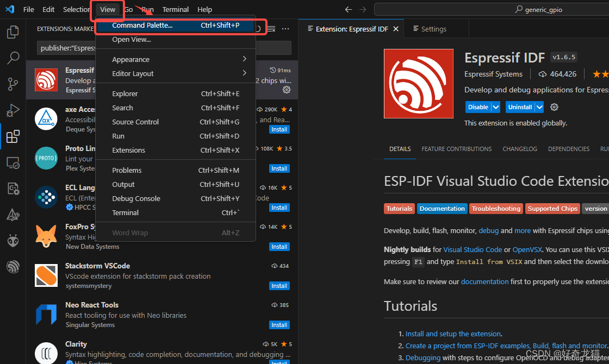
Task: Install the axe Accessibility Linter extension
Action: (x=279, y=129)
